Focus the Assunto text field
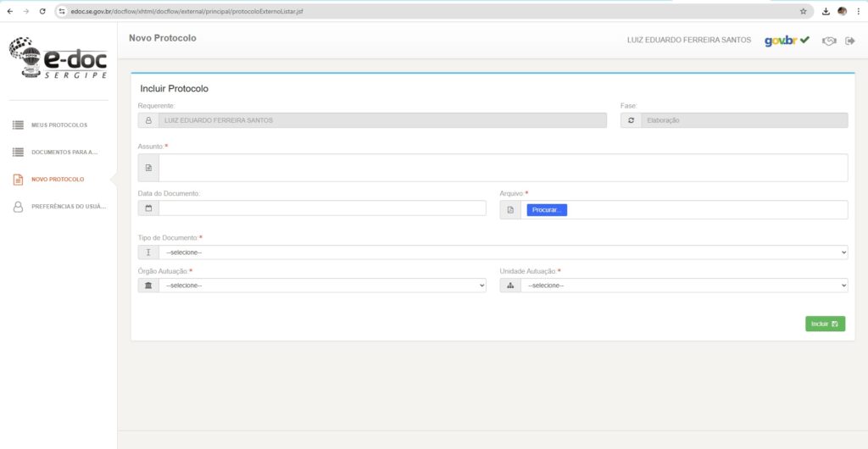The width and height of the screenshot is (868, 449). pyautogui.click(x=503, y=168)
